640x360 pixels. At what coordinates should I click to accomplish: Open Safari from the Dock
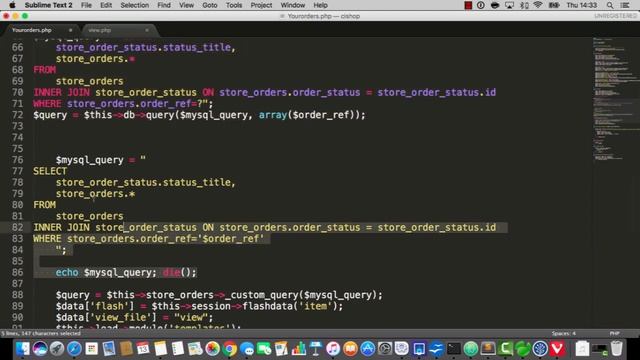pos(74,349)
